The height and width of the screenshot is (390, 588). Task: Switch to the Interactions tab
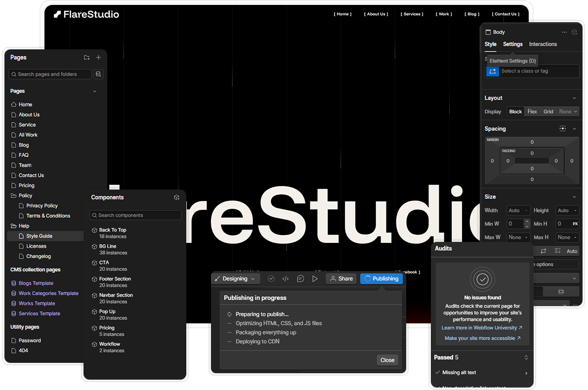[x=543, y=44]
